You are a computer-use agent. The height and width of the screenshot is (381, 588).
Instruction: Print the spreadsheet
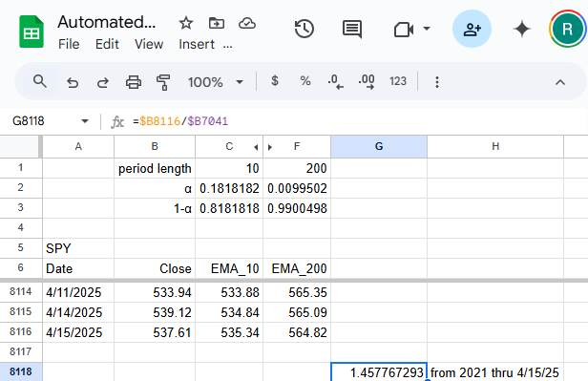click(134, 82)
